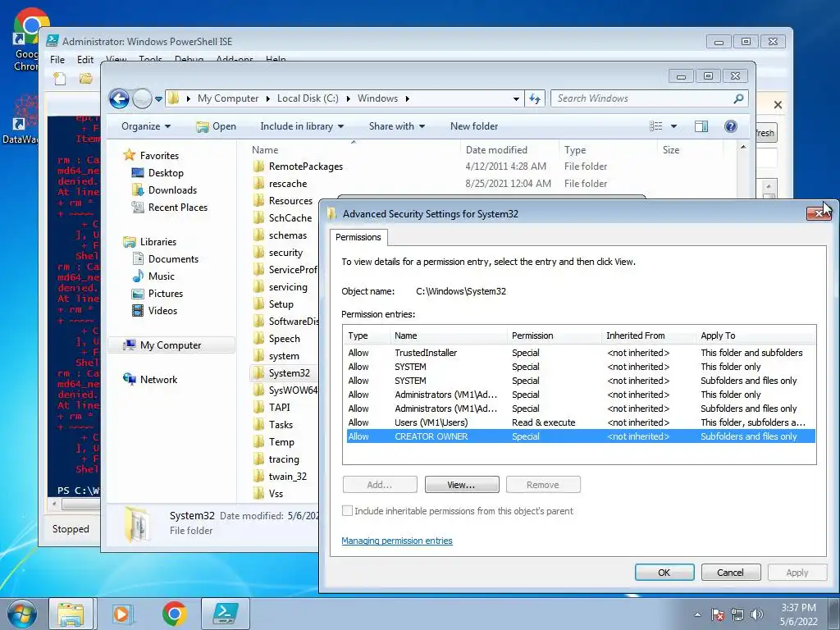Click the Explorer Forward arrow button

[x=142, y=98]
